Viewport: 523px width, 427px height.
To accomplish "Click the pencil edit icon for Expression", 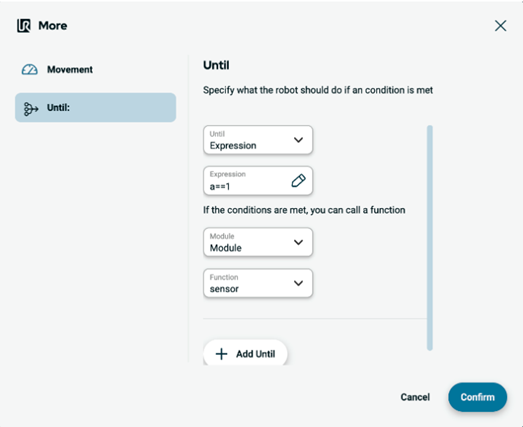I will (298, 180).
